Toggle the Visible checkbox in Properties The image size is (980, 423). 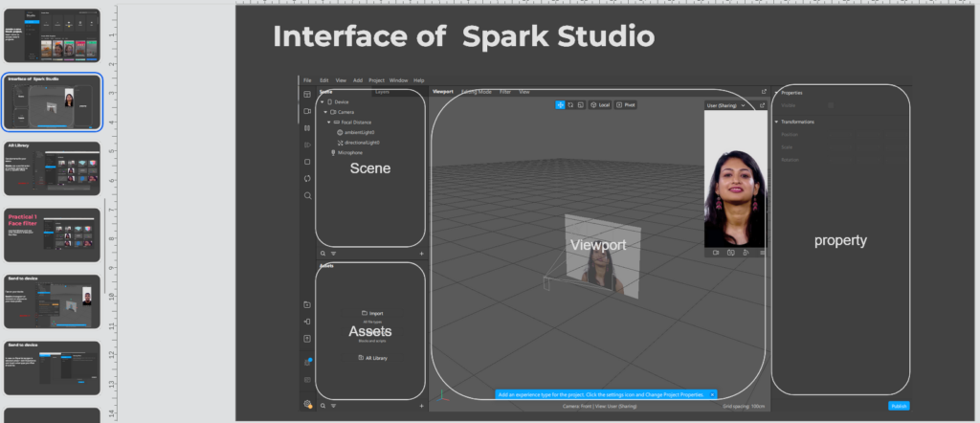(x=830, y=105)
